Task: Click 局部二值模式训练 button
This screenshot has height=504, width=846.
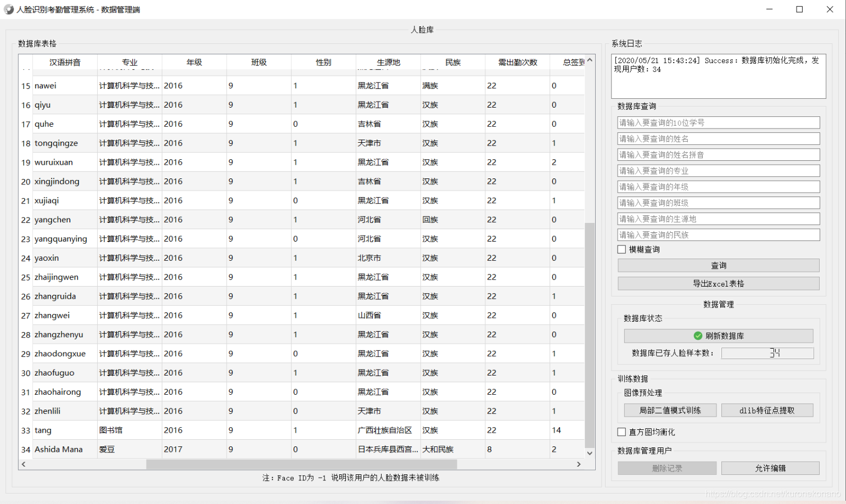Action: (x=670, y=411)
